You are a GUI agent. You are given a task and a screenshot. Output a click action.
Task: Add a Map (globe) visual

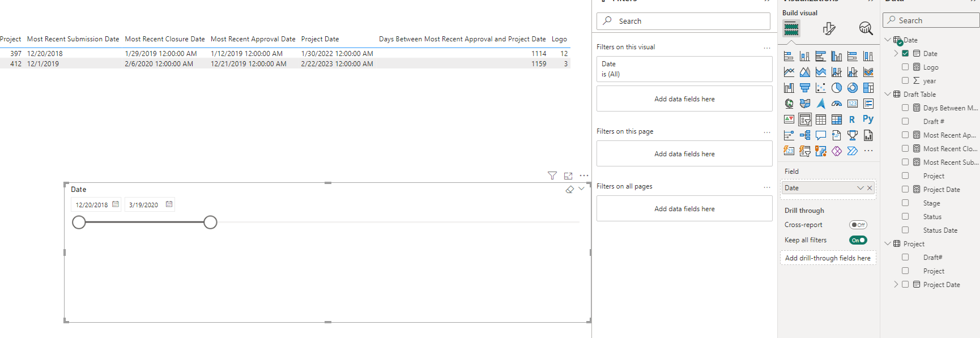pyautogui.click(x=789, y=104)
